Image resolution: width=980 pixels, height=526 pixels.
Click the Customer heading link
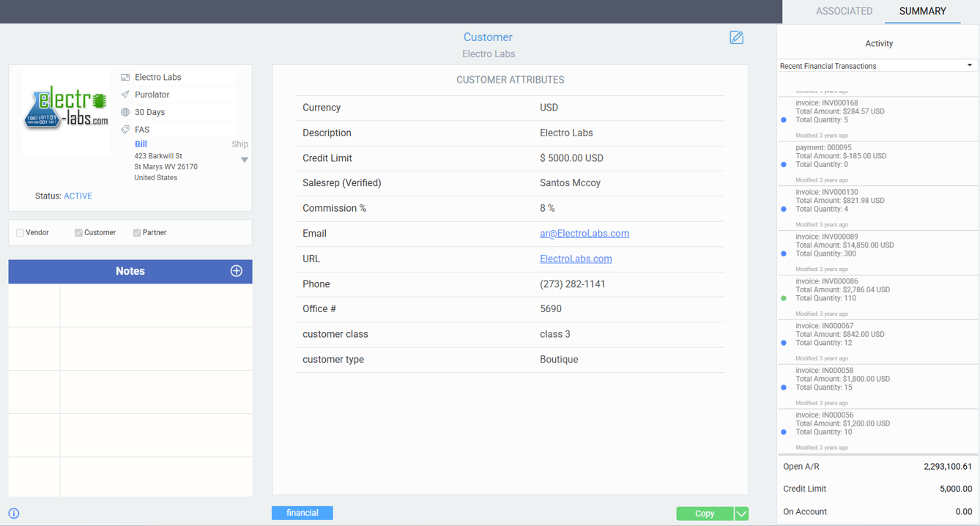pos(488,37)
